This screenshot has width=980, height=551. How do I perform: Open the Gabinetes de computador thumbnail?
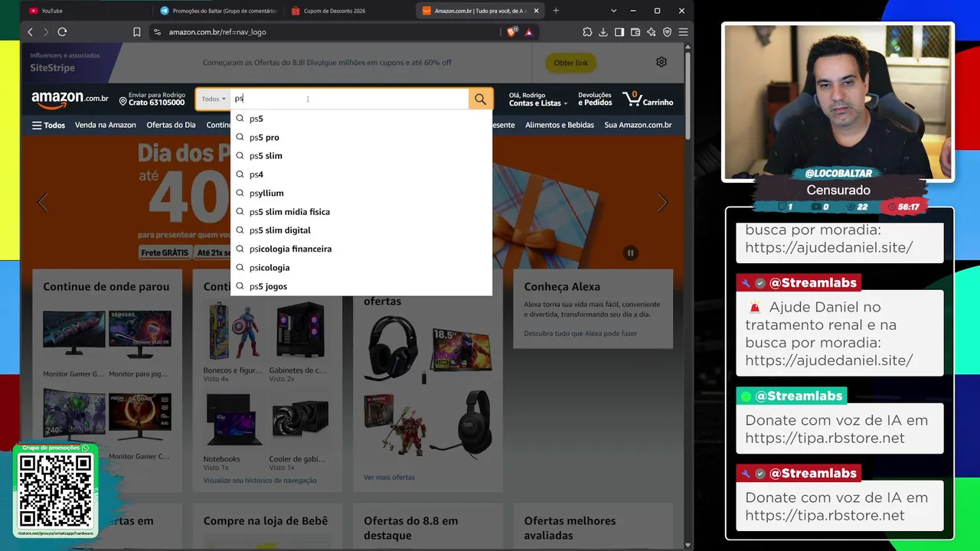(x=300, y=332)
